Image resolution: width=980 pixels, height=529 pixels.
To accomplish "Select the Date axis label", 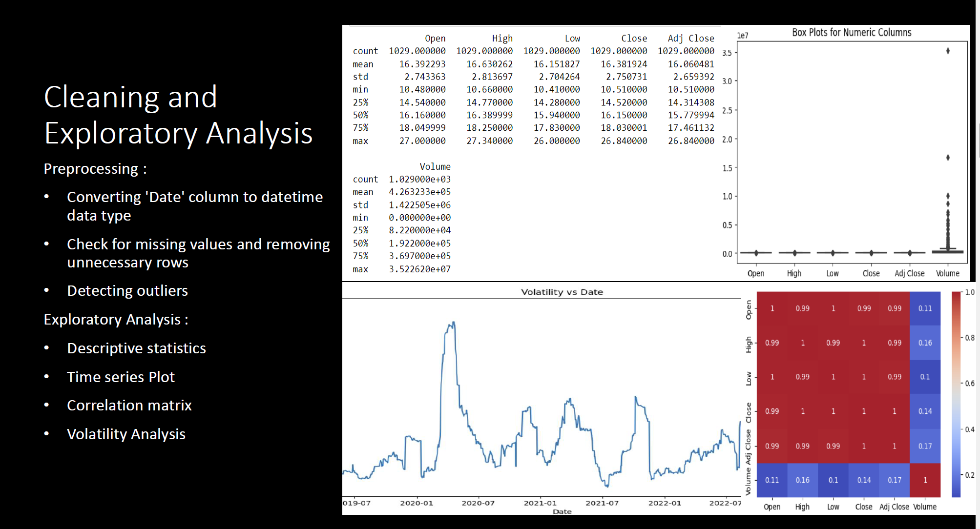I will click(562, 511).
